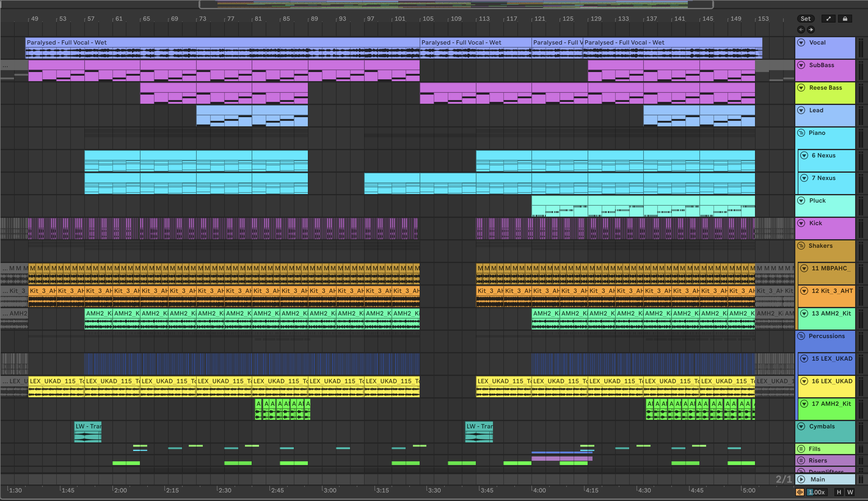This screenshot has width=868, height=501.
Task: Unfold the 15 LEX_UKAD track arrow
Action: coord(804,359)
